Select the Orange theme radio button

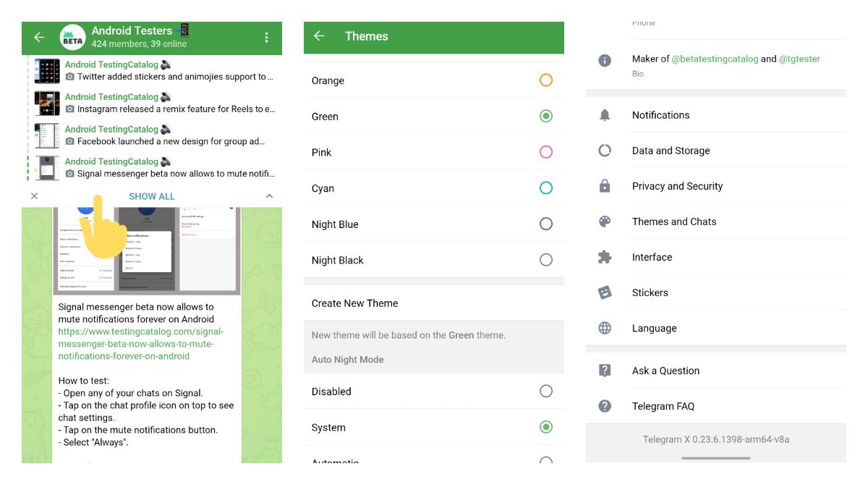point(546,80)
